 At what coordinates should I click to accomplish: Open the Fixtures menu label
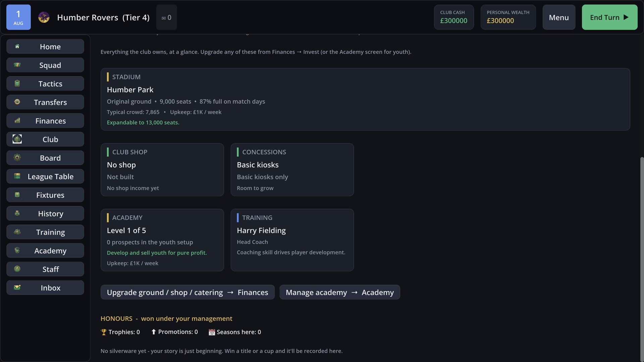50,195
